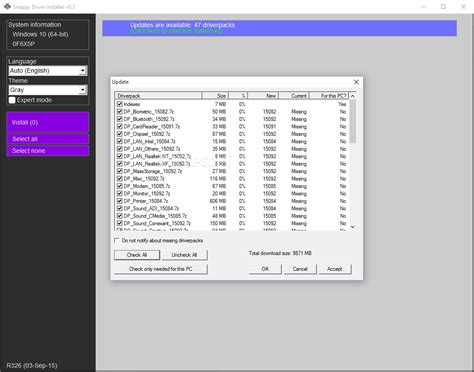Select the DP_Monitor_15092.7z row name

pos(147,193)
